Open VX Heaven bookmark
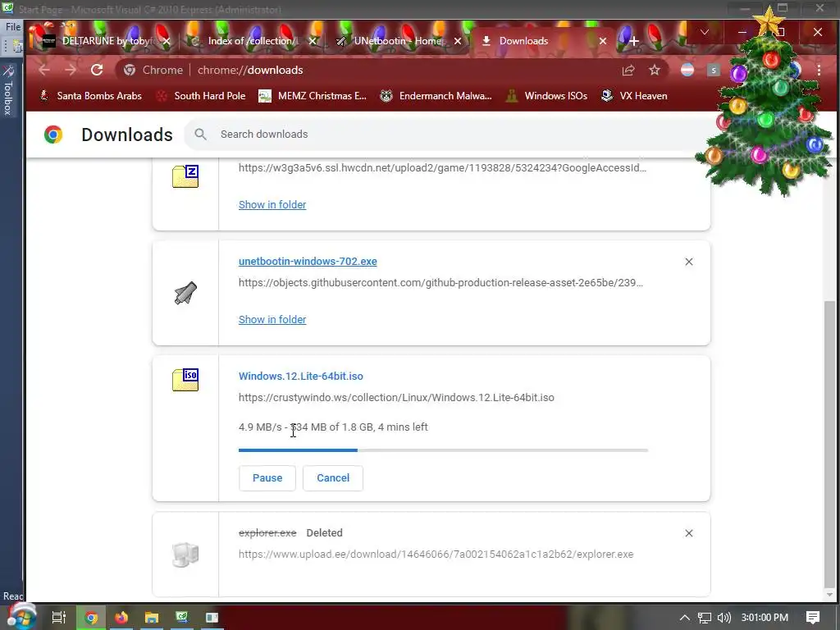The image size is (840, 630). pos(634,96)
